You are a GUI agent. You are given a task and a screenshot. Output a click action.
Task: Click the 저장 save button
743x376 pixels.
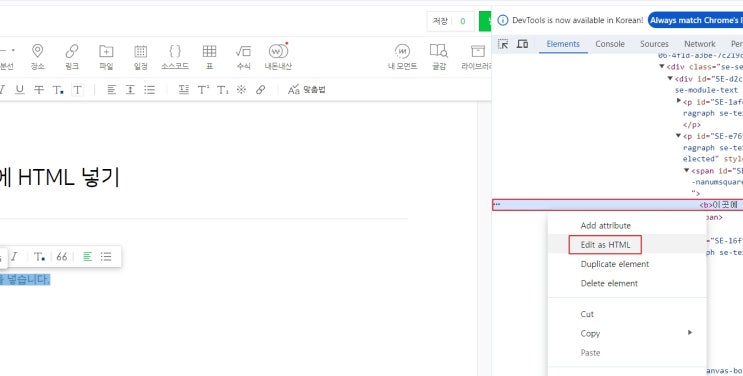click(440, 21)
